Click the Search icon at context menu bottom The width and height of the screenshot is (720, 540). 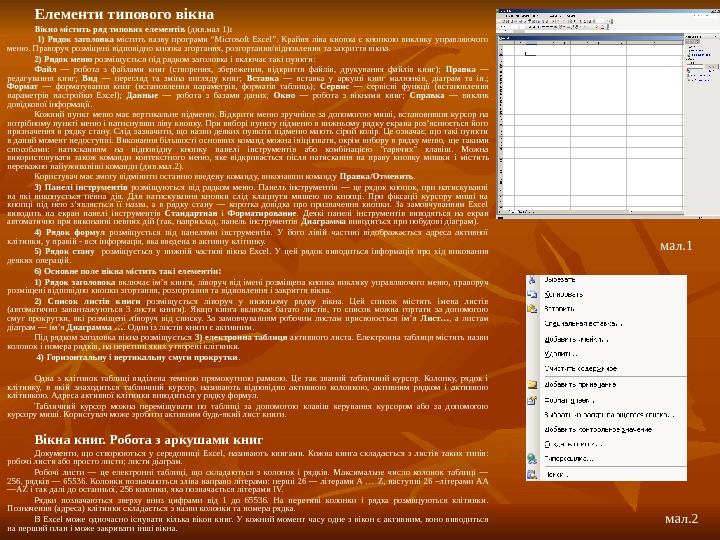(532, 474)
